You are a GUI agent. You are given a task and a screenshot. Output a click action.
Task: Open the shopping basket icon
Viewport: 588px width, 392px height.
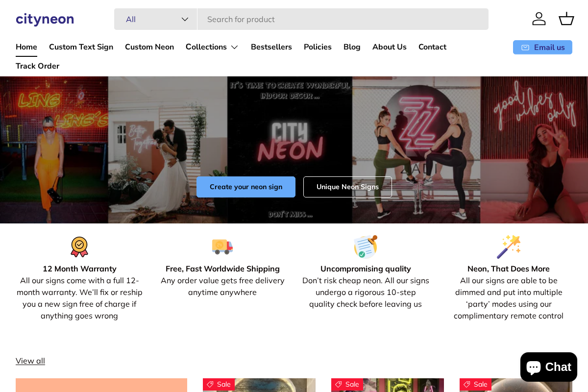(566, 19)
